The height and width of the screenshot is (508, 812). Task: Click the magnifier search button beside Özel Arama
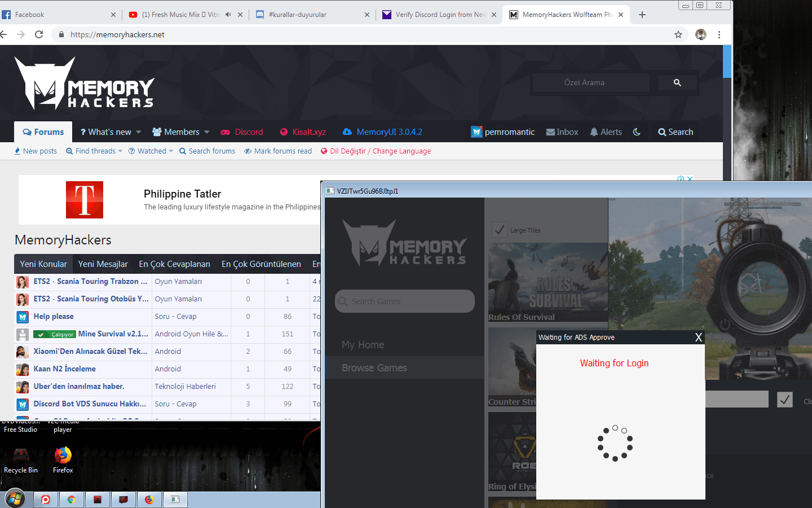tap(677, 82)
